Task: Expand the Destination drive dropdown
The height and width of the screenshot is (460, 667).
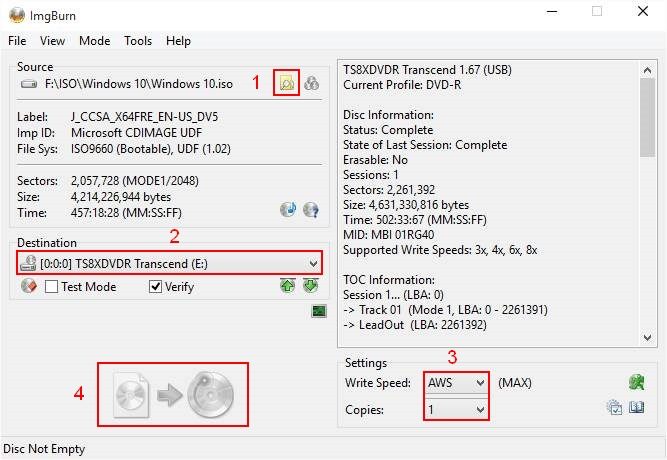Action: pos(314,263)
